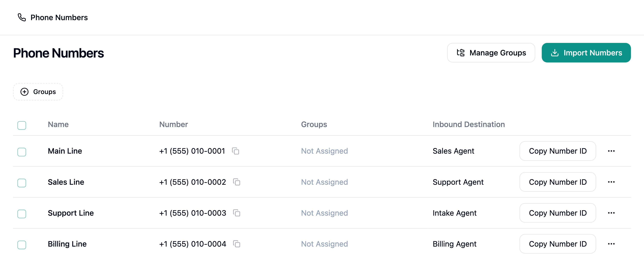Click the Support Line name cell

tap(71, 213)
